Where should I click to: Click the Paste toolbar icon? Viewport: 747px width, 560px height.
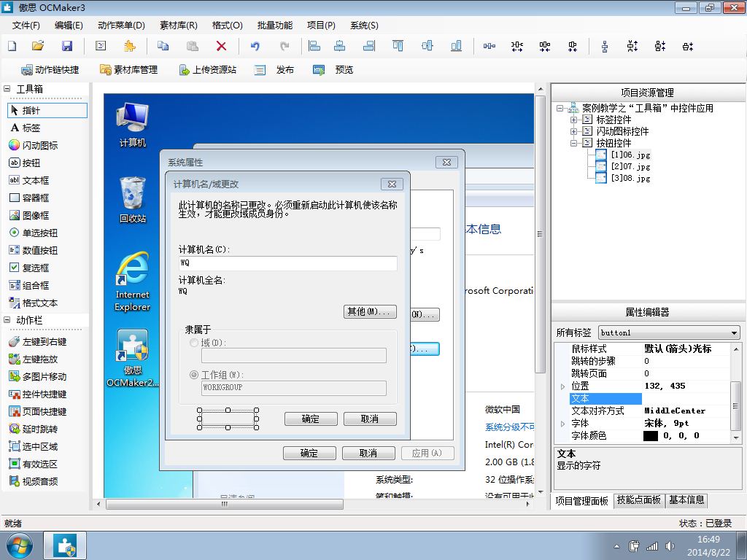[x=192, y=46]
